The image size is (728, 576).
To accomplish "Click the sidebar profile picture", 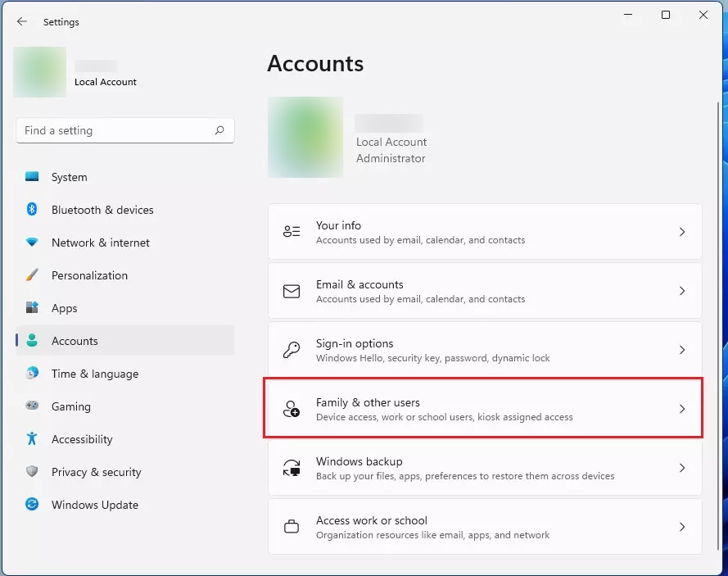I will click(x=39, y=72).
